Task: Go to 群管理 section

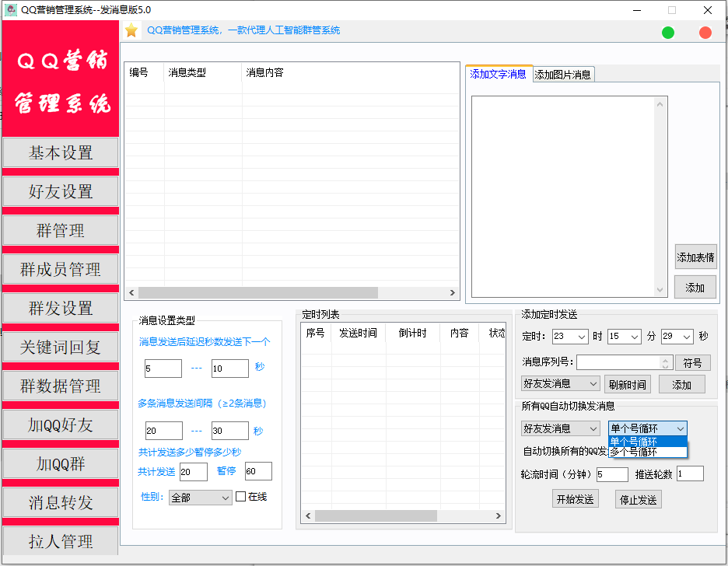Action: coord(61,231)
